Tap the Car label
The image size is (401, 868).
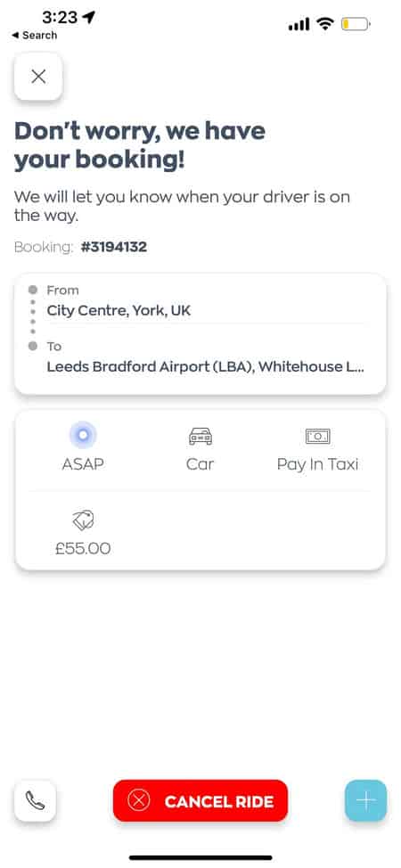[200, 464]
